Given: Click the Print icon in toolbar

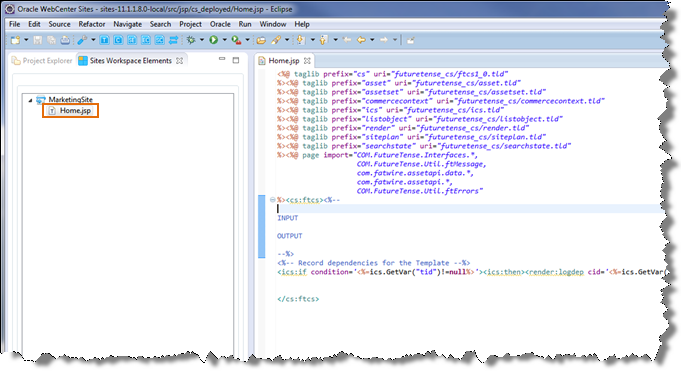Looking at the screenshot, I should click(x=65, y=40).
